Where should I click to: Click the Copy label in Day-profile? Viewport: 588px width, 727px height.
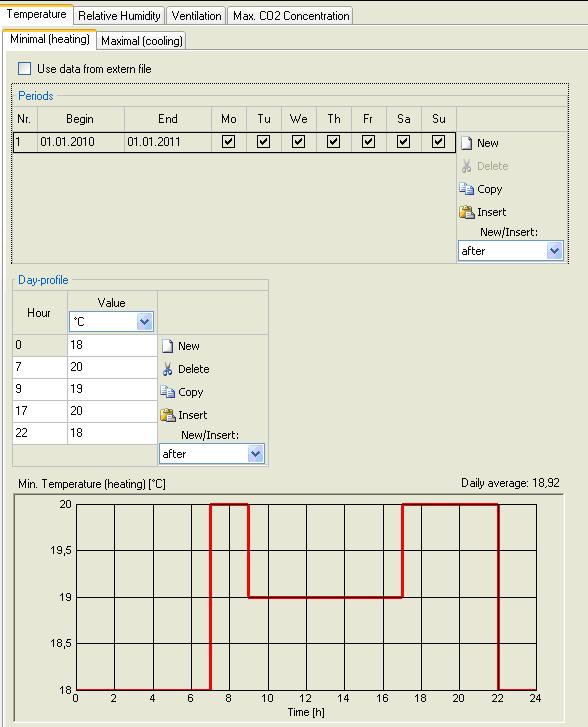(191, 392)
